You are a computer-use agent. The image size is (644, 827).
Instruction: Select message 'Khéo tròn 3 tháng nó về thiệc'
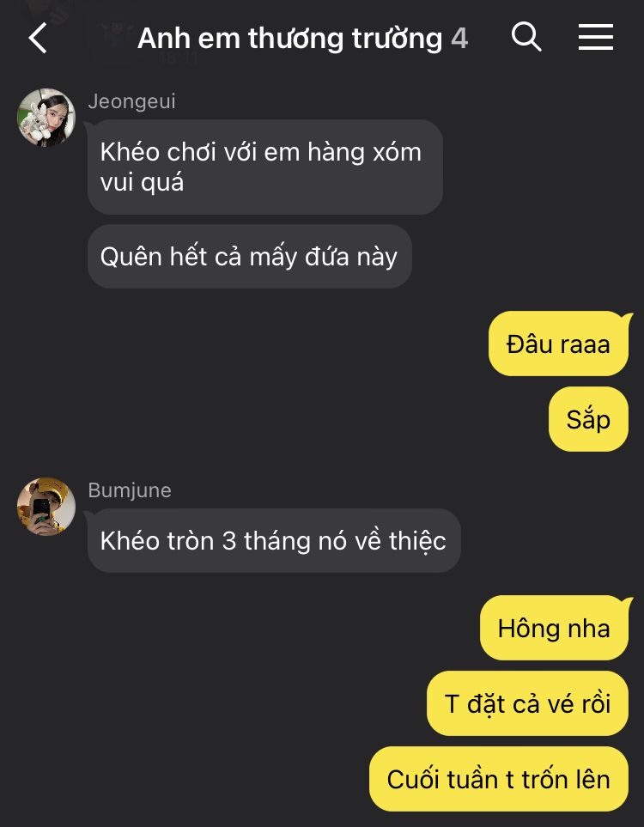pyautogui.click(x=274, y=541)
